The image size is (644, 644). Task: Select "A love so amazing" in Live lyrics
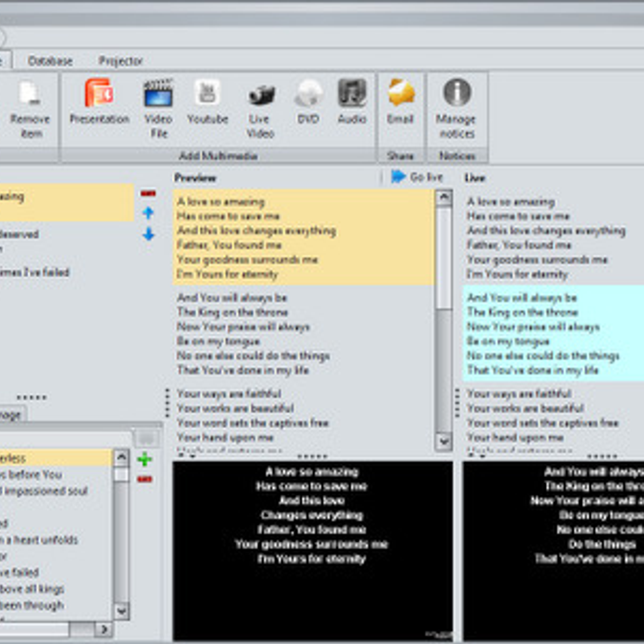511,202
